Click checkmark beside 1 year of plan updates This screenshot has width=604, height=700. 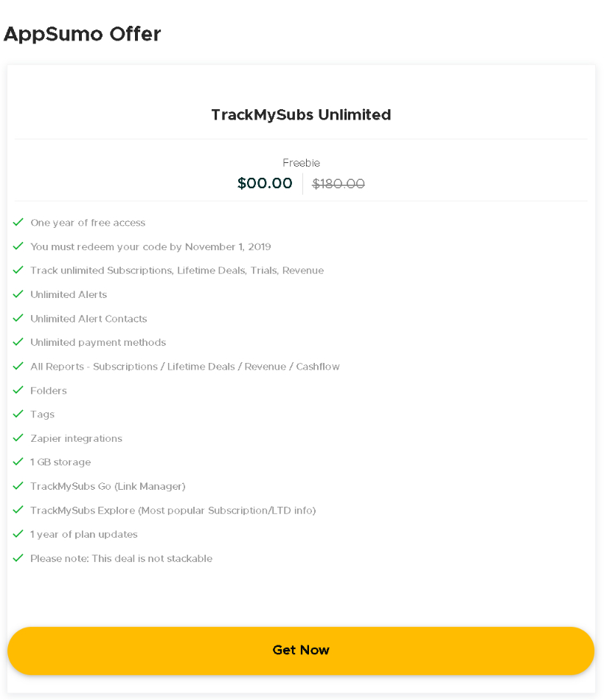pyautogui.click(x=18, y=534)
